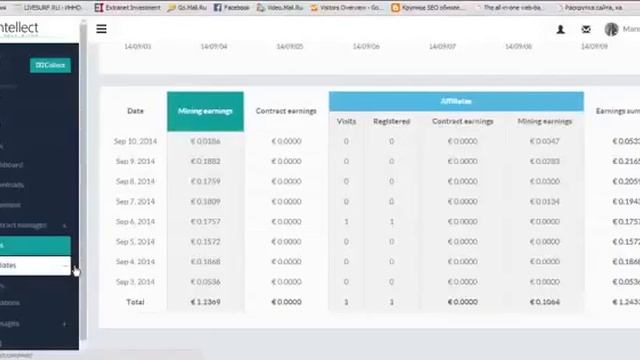Click total mining earnings € 1.1369

tap(205, 302)
